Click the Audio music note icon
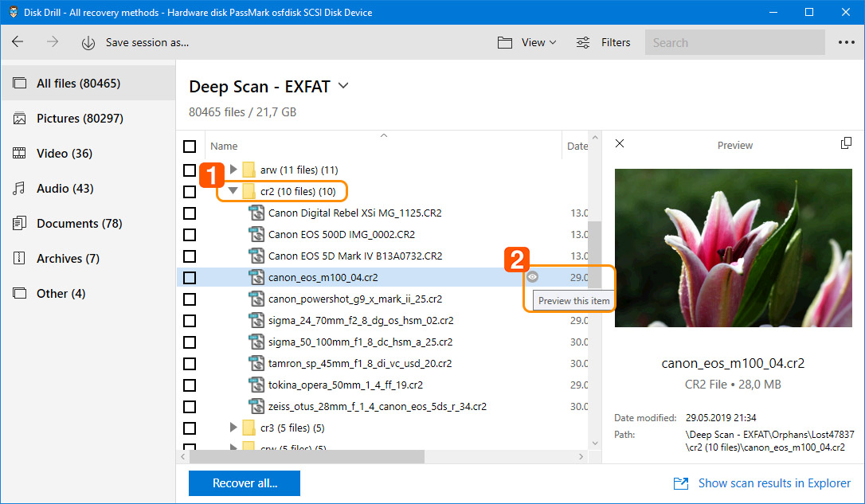This screenshot has width=865, height=504. [19, 189]
